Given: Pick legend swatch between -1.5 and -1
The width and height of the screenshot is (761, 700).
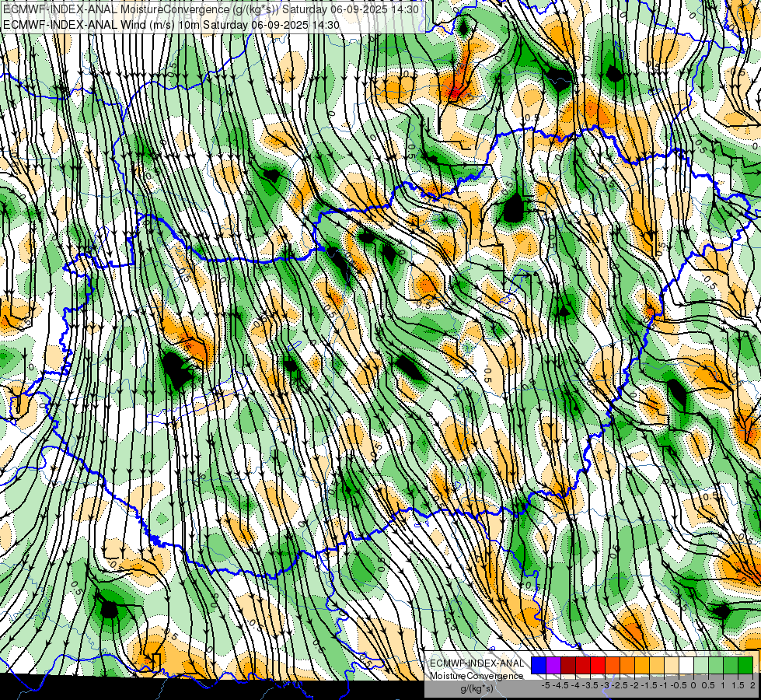Looking at the screenshot, I should tap(657, 666).
